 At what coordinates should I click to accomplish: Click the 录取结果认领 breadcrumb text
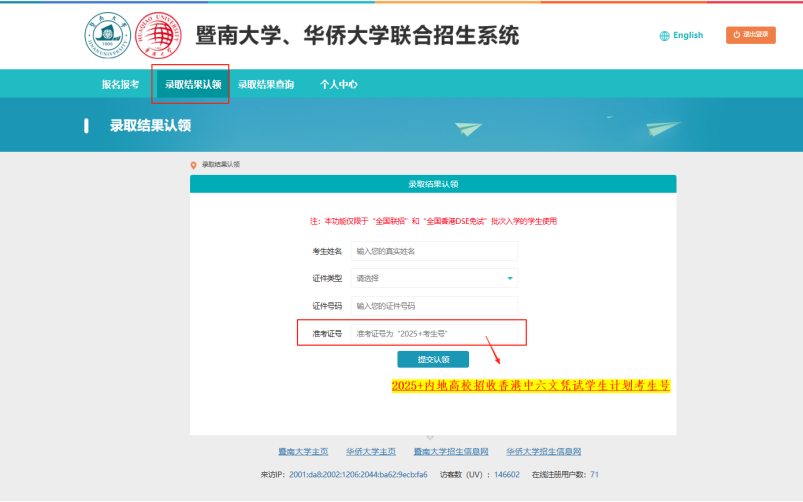(x=221, y=164)
